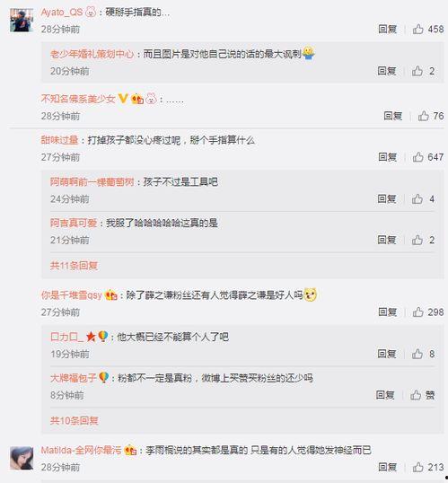Open 阿萌啊前一棵葡萄树 username
This screenshot has width=448, height=483.
(x=92, y=182)
